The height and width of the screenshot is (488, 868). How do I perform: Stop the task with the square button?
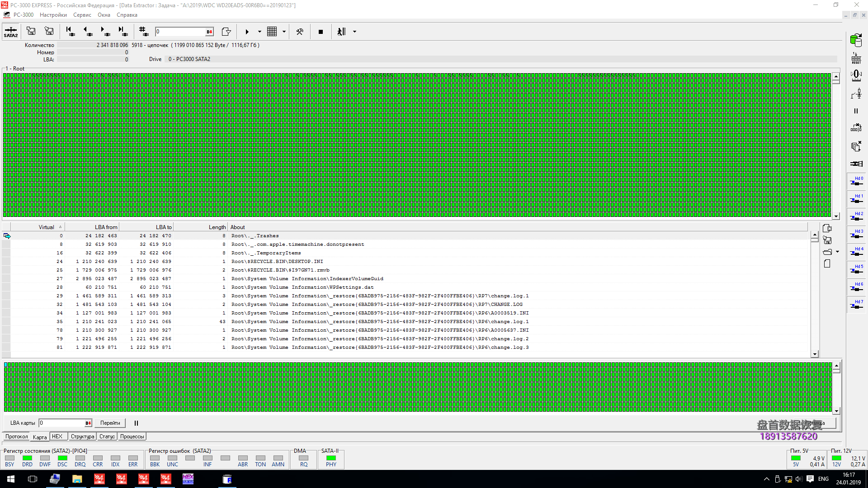(x=321, y=32)
